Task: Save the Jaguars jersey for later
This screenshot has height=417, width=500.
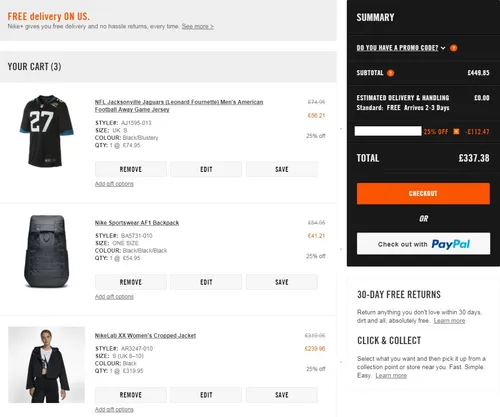Action: click(282, 169)
